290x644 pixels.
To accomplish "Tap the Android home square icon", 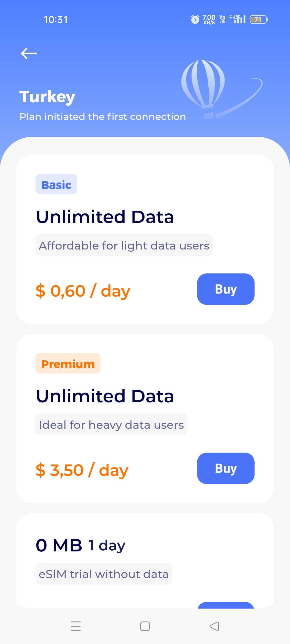I will click(145, 626).
